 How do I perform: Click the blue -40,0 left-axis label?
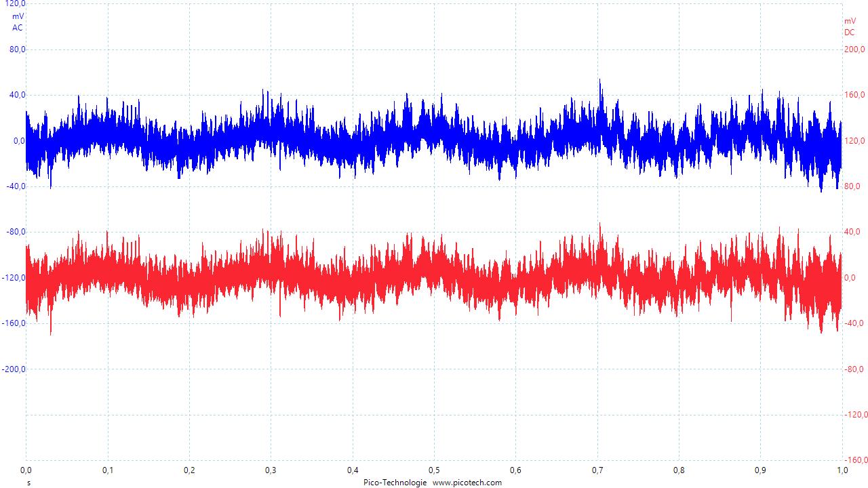click(16, 186)
